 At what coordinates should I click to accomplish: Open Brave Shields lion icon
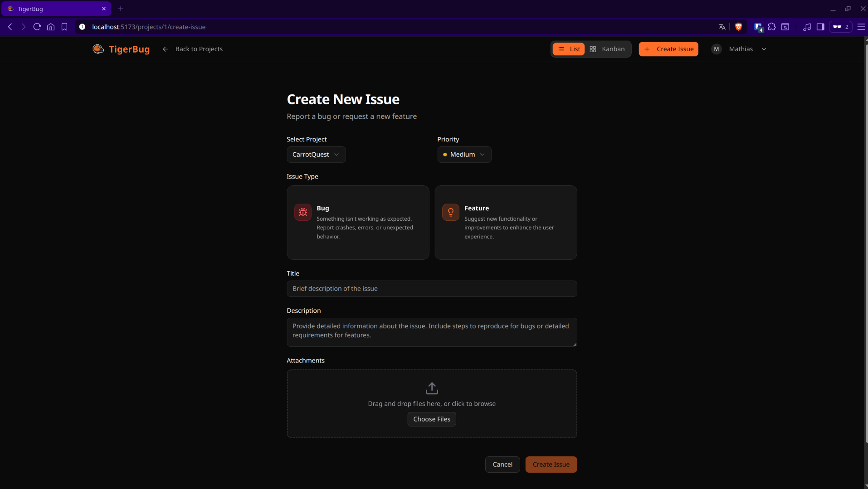click(738, 27)
